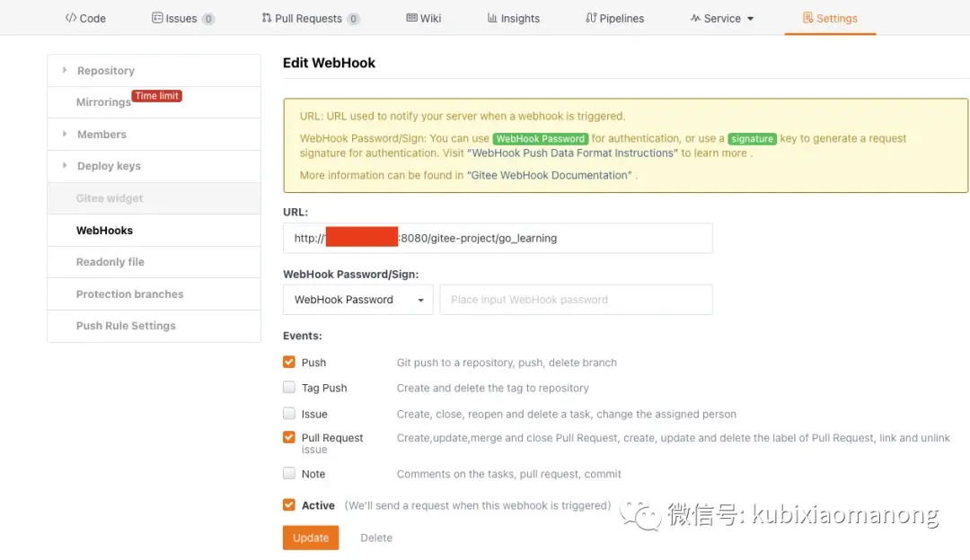Click the Code angle-brackets icon
Viewport: 970px width, 560px height.
(x=73, y=17)
